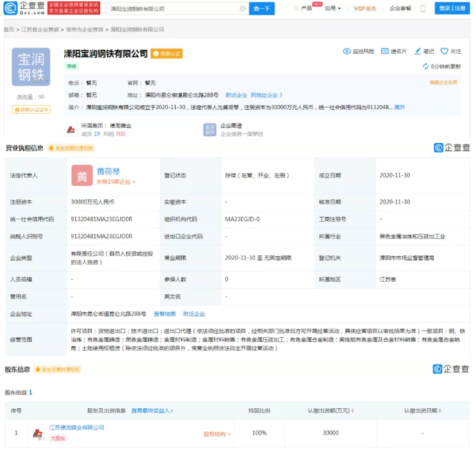The image size is (476, 451).
Task: Expand the 应用 dropdown
Action: tap(333, 8)
